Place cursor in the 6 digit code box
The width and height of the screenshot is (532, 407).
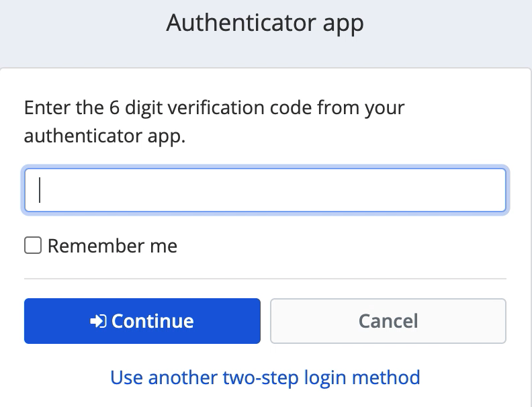click(265, 190)
